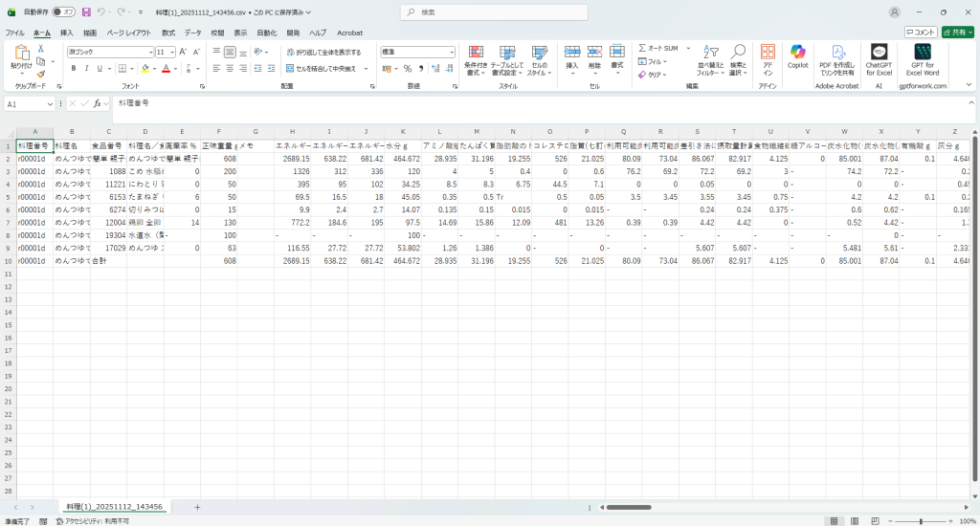Toggle the AutoSave (自動保存) switch
The image size is (980, 526).
point(64,12)
